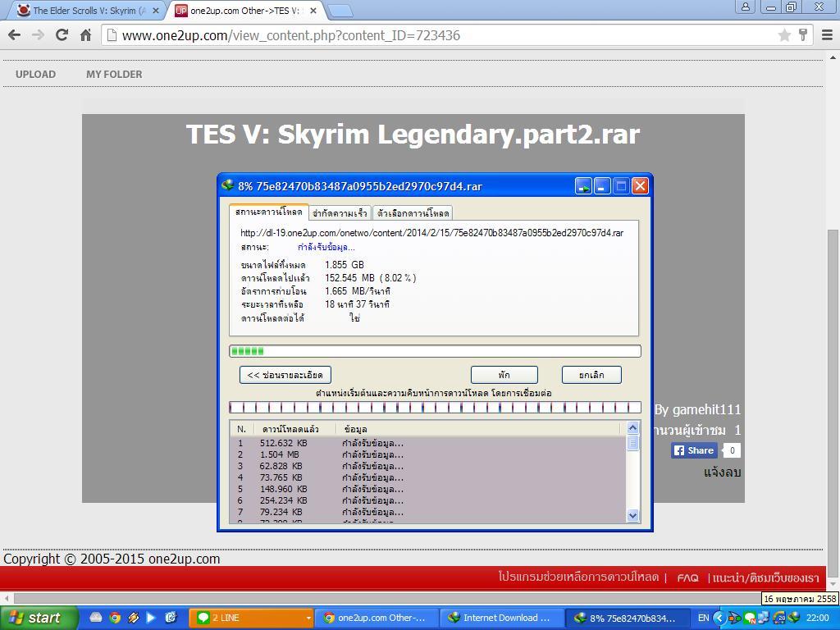Click the << ซ่อนรายละเอียด button

click(x=285, y=375)
